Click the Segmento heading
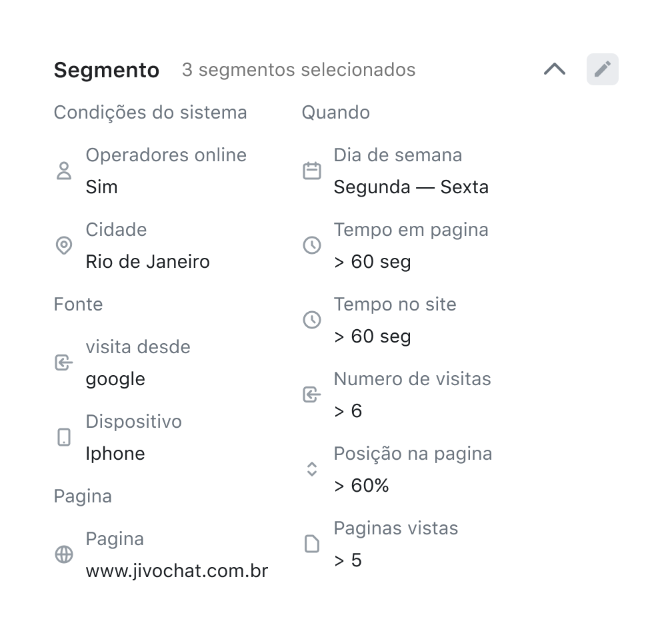 click(107, 70)
